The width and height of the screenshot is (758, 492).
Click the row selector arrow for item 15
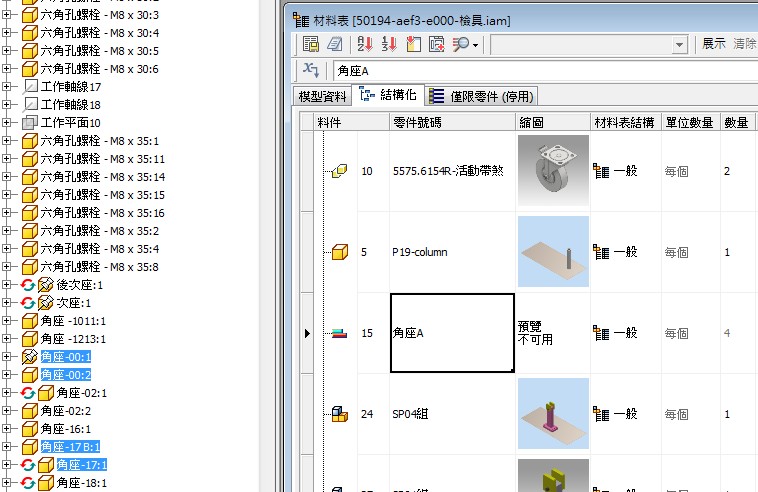307,333
